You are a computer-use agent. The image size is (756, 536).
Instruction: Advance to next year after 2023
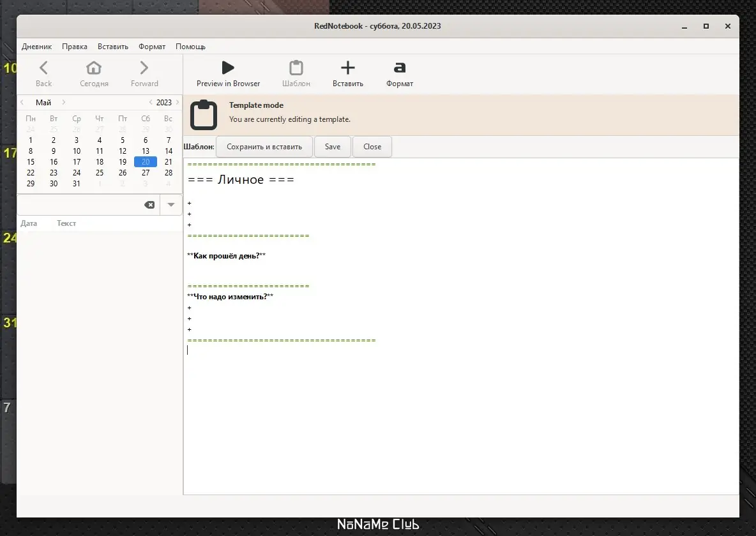[177, 102]
